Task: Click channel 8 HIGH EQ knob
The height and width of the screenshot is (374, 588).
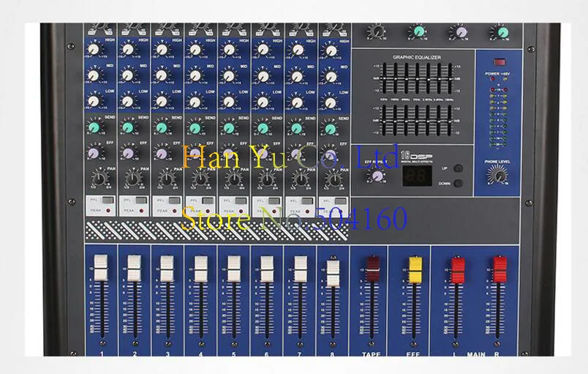Action: pyautogui.click(x=331, y=51)
